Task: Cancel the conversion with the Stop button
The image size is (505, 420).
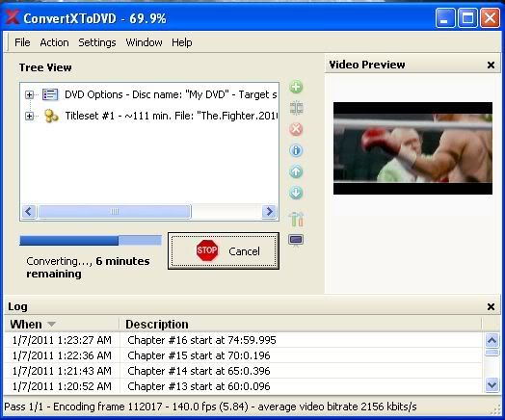Action: (x=224, y=251)
